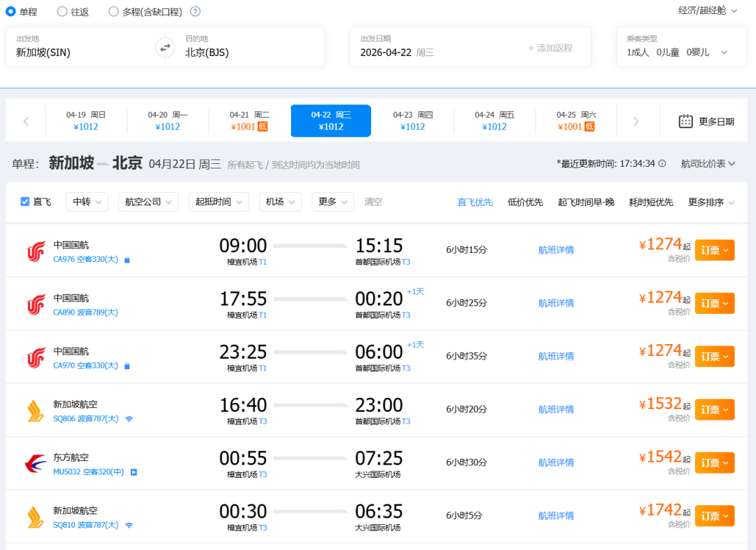This screenshot has height=550, width=756.
Task: Select the 多程 multi-city radio option
Action: click(x=114, y=11)
